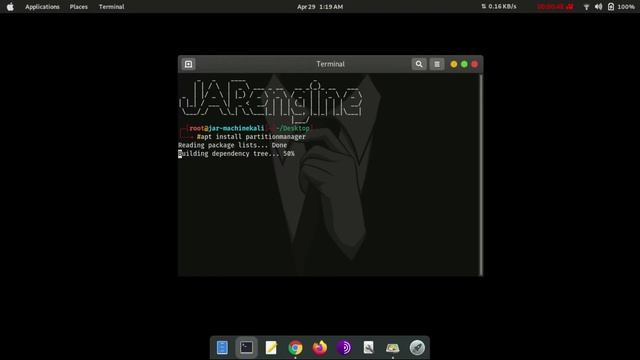This screenshot has height=360, width=640.
Task: Open the date and time calendar
Action: click(x=320, y=7)
